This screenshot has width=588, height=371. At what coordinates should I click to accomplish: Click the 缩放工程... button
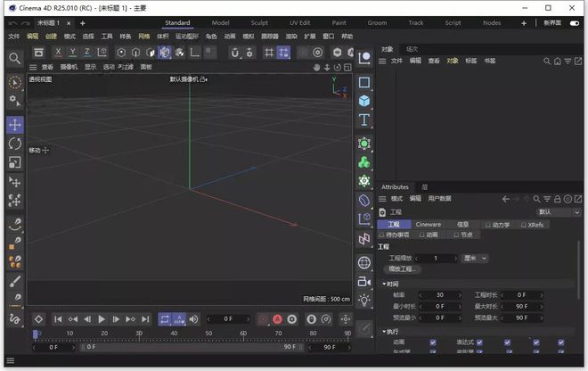(x=403, y=268)
